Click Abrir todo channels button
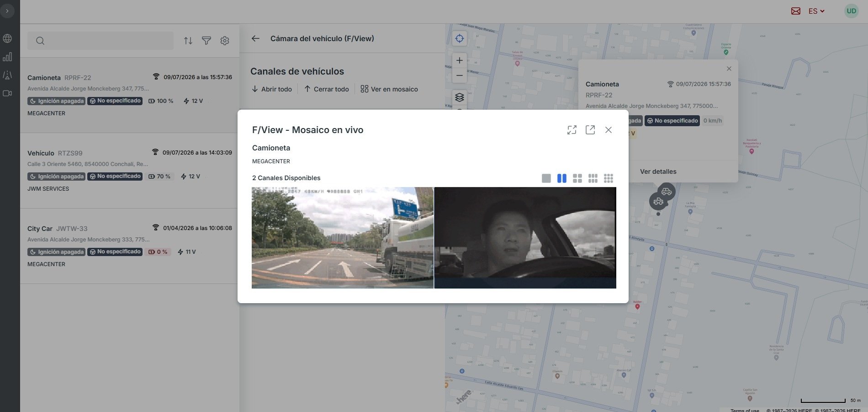The height and width of the screenshot is (412, 868). click(272, 89)
